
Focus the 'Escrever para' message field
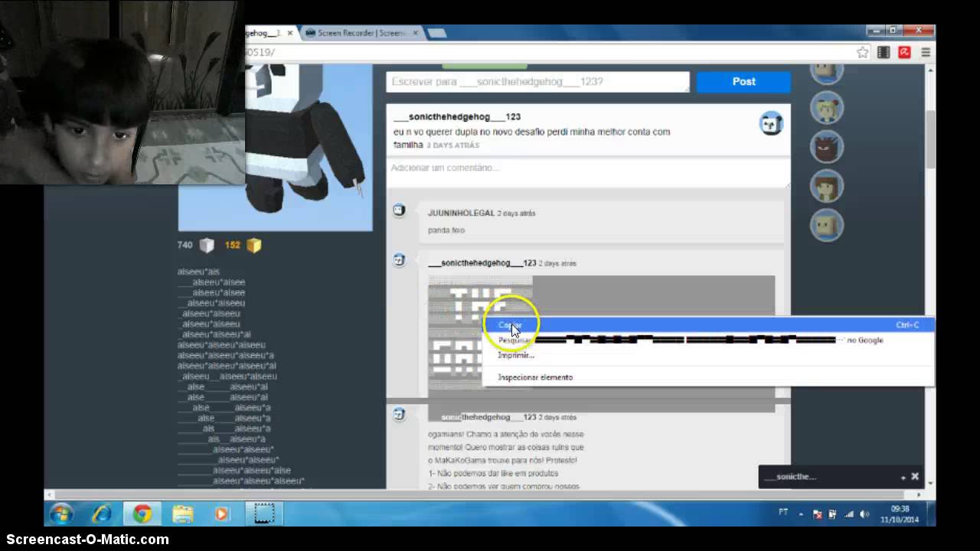537,81
